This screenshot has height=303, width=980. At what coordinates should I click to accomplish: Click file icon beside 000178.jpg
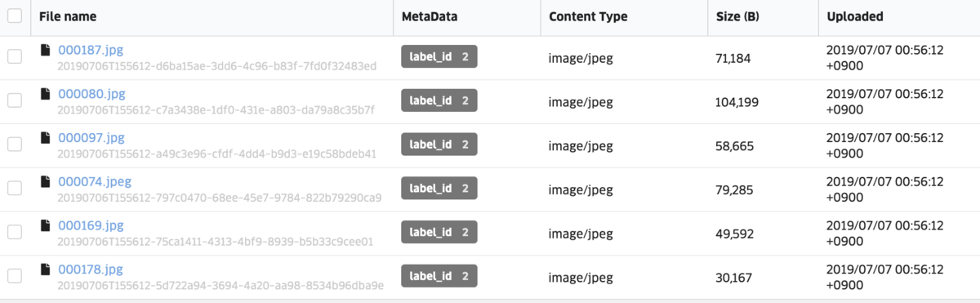coord(46,270)
